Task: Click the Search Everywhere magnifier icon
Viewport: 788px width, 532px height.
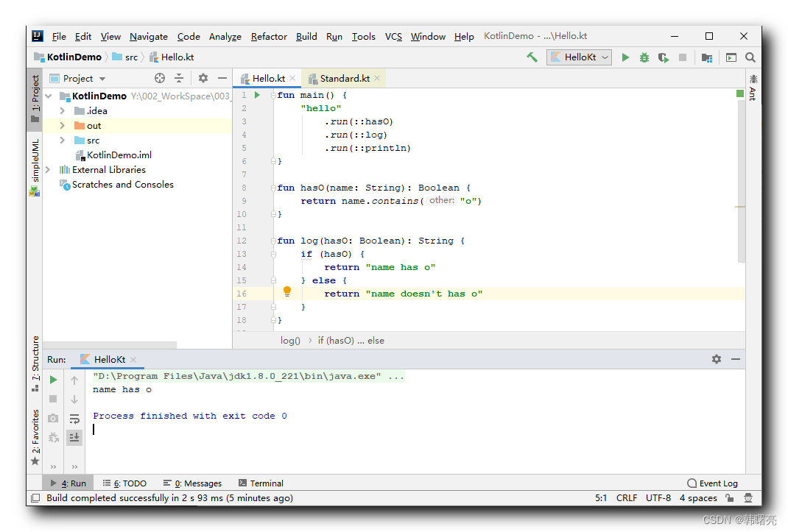Action: tap(750, 57)
